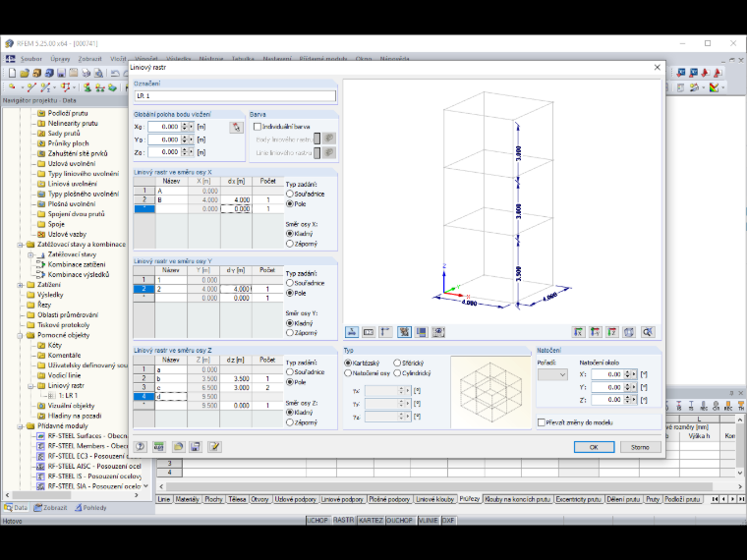Viewport: 747px width, 560px height.
Task: Select Sférický grid type radio button
Action: coord(397,363)
